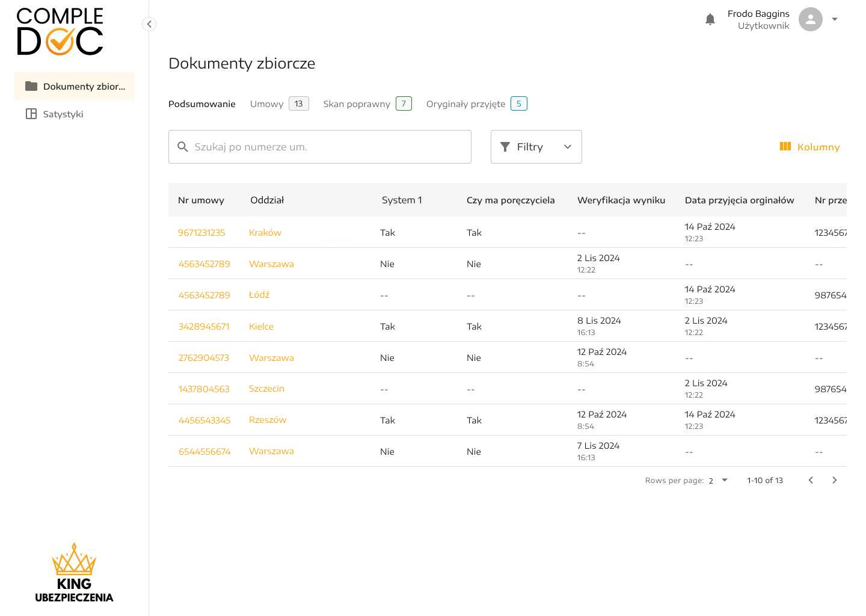
Task: Select Dokumenty zbiorcze in the sidebar
Action: click(x=75, y=87)
